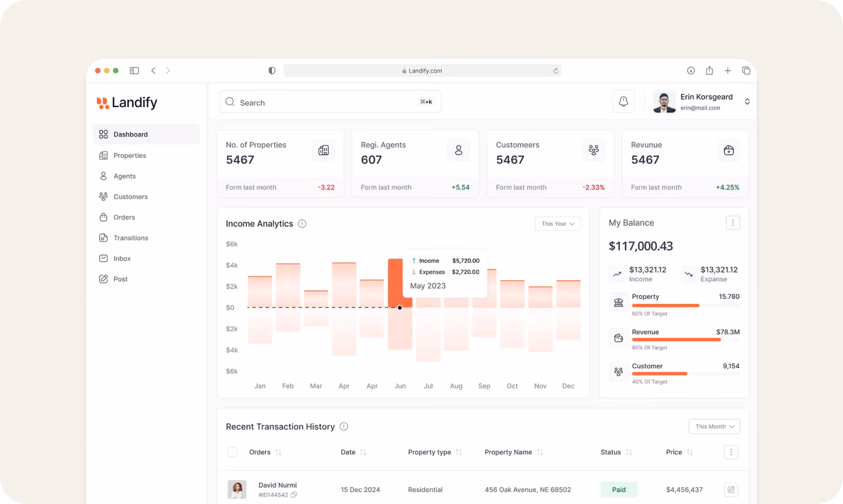Viewport: 843px width, 504px height.
Task: Click the search magnifier icon
Action: [230, 102]
